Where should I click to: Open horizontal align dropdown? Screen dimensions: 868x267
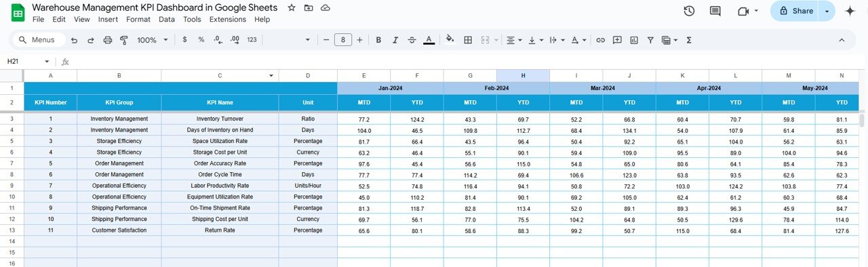[515, 40]
